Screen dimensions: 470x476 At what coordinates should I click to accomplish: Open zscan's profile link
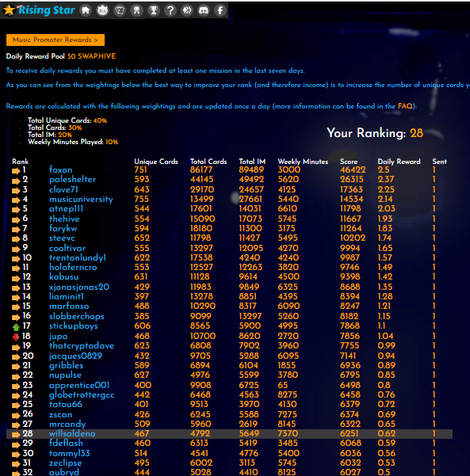(x=61, y=415)
